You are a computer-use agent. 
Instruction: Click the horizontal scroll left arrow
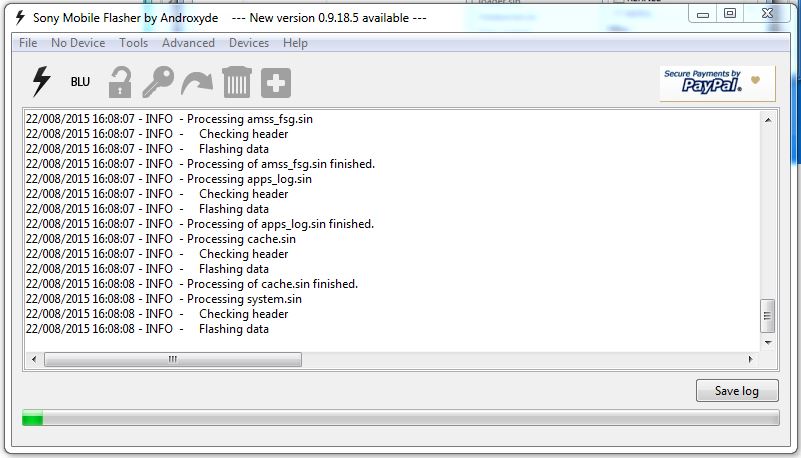point(34,359)
